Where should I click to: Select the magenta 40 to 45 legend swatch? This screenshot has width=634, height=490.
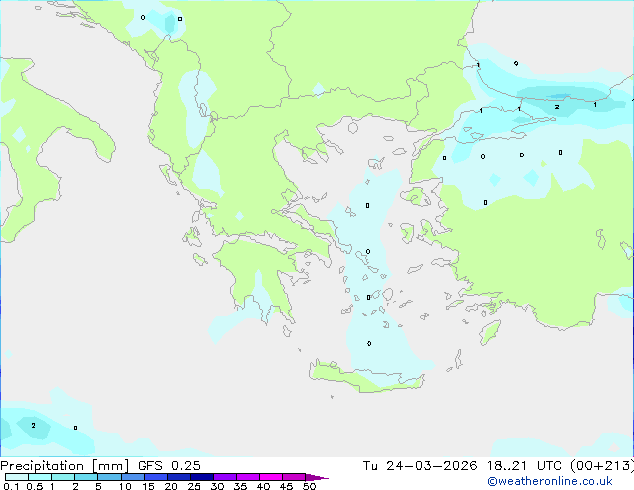[x=271, y=477]
